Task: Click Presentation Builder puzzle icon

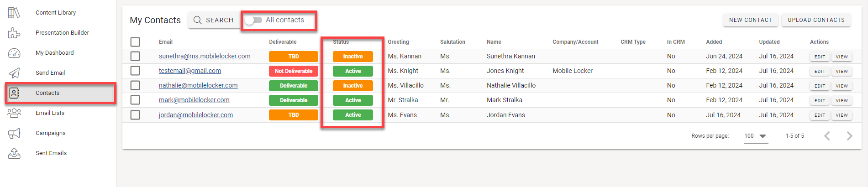Action: (14, 33)
